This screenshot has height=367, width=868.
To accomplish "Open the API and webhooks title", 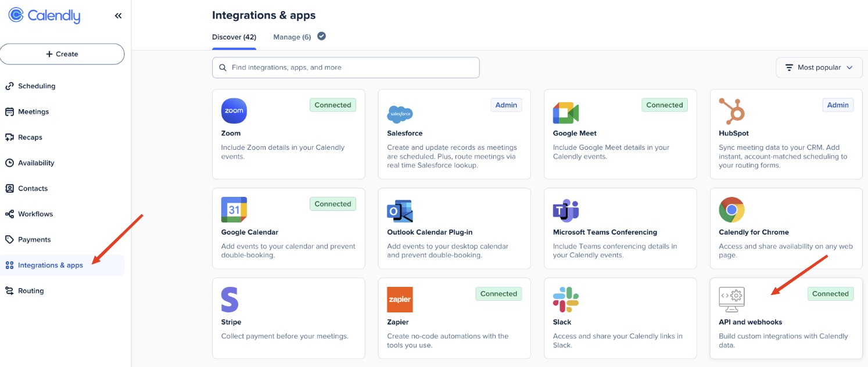I will [x=751, y=322].
